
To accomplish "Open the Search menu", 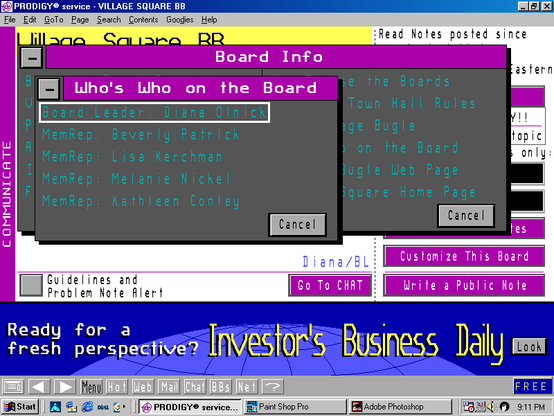I will [x=109, y=20].
